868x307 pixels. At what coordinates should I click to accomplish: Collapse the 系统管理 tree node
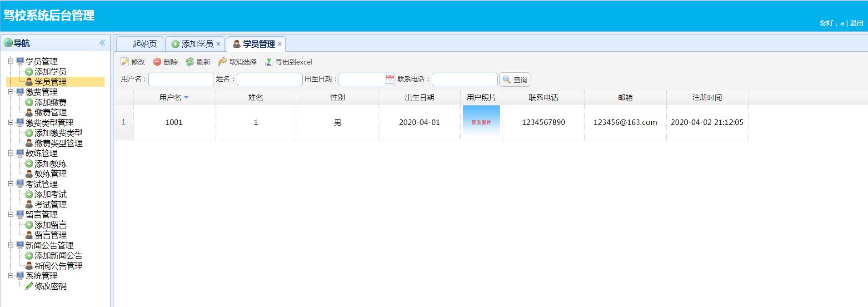pos(10,276)
